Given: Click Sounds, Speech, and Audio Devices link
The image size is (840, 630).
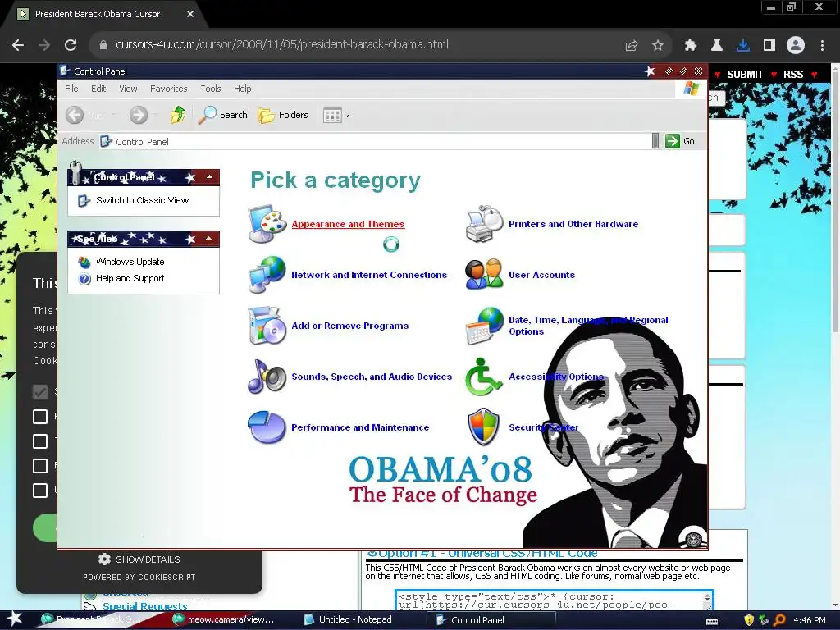Looking at the screenshot, I should coord(372,377).
